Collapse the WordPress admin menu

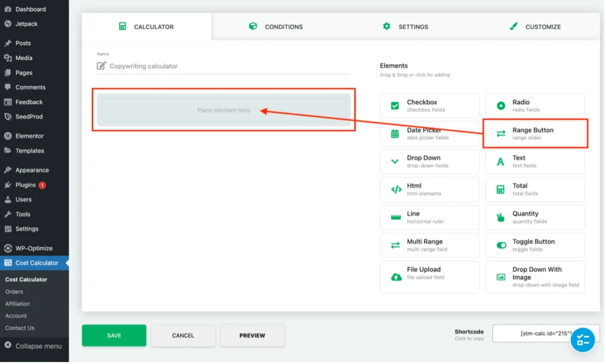(x=34, y=347)
